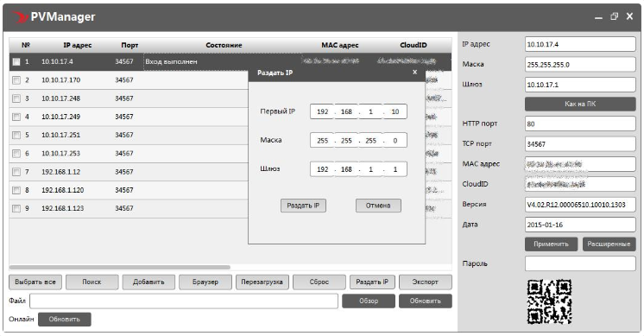The height and width of the screenshot is (336, 644).
Task: Restore the PVManager window size
Action: [614, 16]
